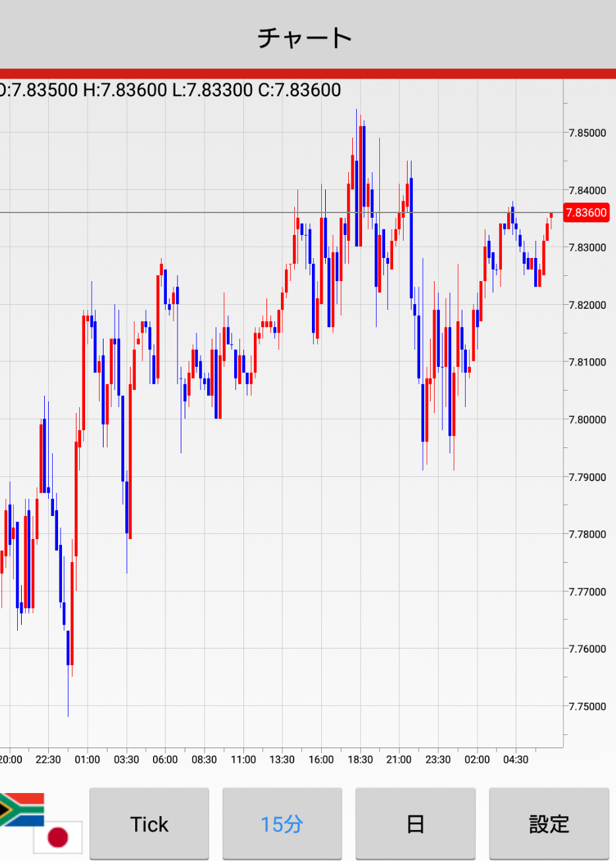This screenshot has height=861, width=616.
Task: Click the OHLC values readout text
Action: coord(170,90)
